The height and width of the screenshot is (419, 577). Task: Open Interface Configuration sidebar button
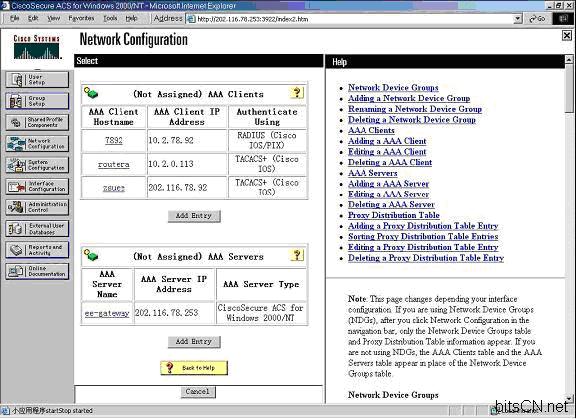coord(37,186)
